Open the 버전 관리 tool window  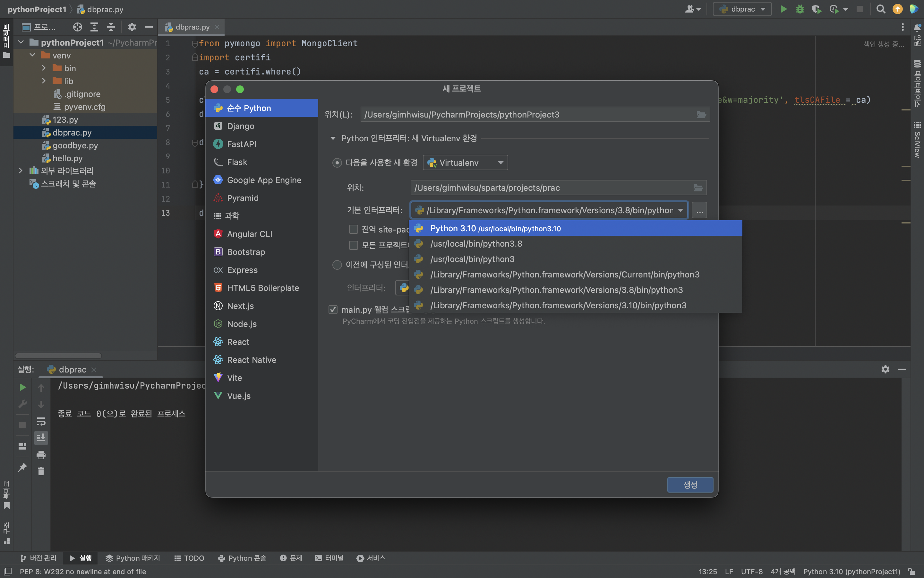click(38, 558)
